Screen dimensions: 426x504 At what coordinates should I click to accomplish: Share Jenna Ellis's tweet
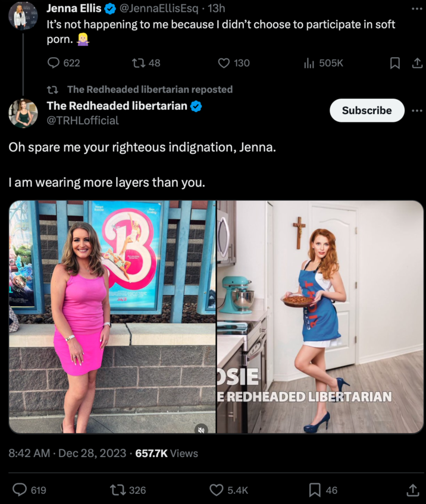coord(416,63)
